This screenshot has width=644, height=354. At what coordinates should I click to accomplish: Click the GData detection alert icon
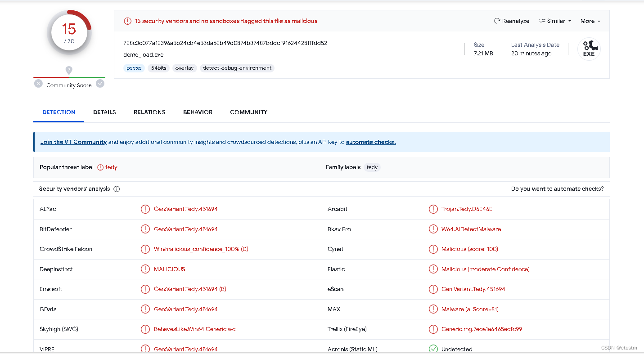pos(145,309)
